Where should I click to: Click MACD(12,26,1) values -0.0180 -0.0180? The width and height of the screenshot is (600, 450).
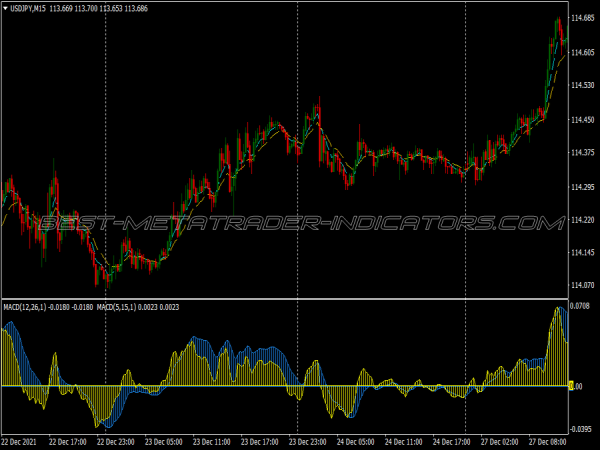point(70,307)
